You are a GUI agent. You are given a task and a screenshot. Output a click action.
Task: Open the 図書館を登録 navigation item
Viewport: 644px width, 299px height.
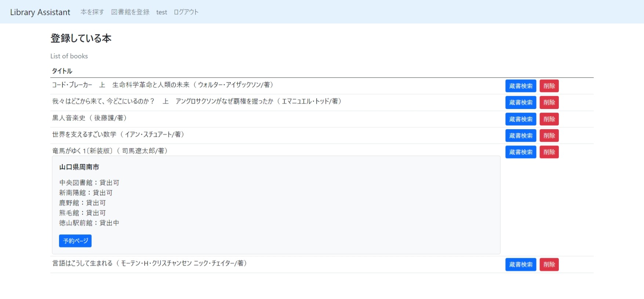[130, 12]
